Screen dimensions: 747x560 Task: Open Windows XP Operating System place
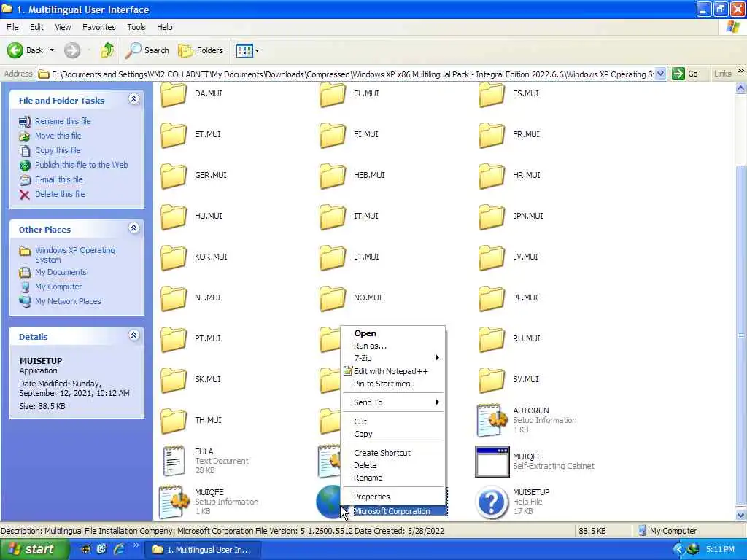click(75, 254)
